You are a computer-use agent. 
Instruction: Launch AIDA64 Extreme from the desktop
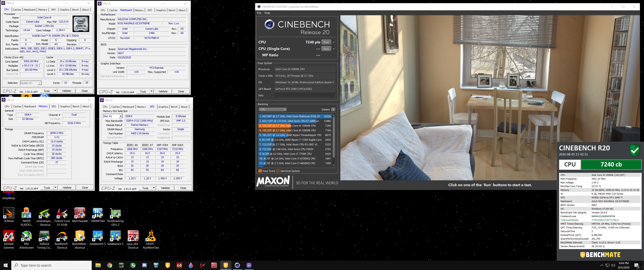click(9, 240)
